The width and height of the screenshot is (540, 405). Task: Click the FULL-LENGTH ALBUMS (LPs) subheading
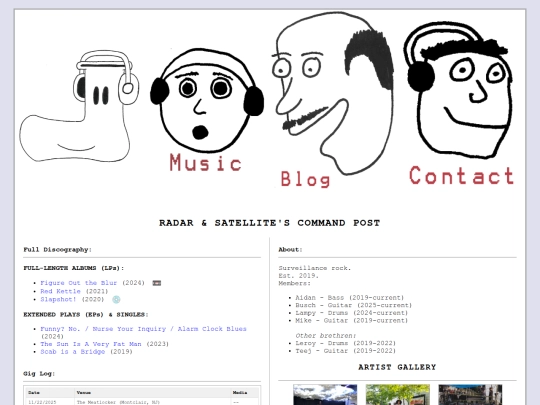pos(74,268)
